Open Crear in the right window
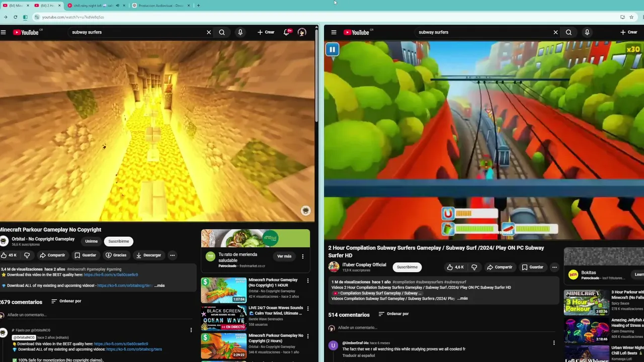644x362 pixels. pyautogui.click(x=628, y=32)
